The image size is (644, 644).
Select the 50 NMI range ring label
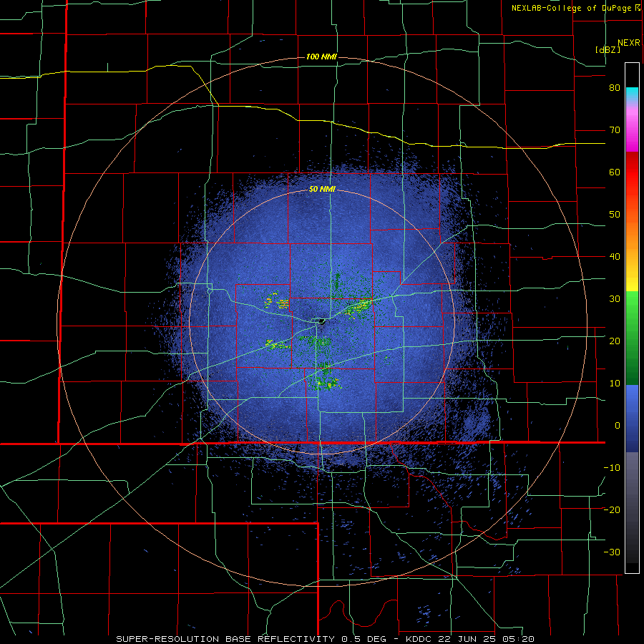pos(323,190)
